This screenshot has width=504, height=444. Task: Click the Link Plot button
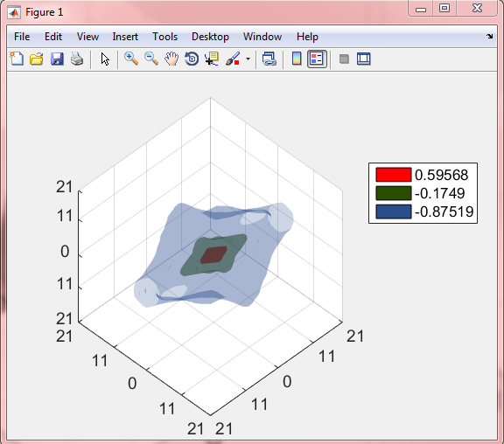coord(269,59)
